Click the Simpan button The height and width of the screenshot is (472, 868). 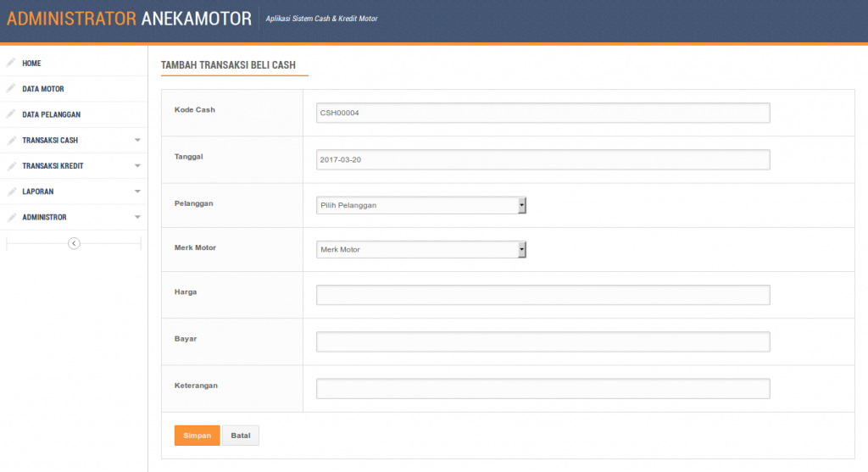(197, 436)
